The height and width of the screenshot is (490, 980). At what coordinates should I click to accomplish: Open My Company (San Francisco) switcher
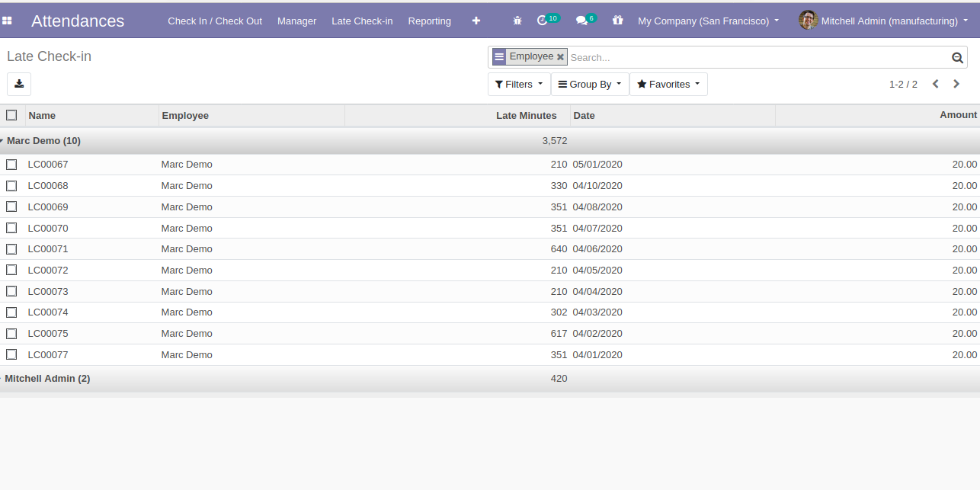click(708, 21)
